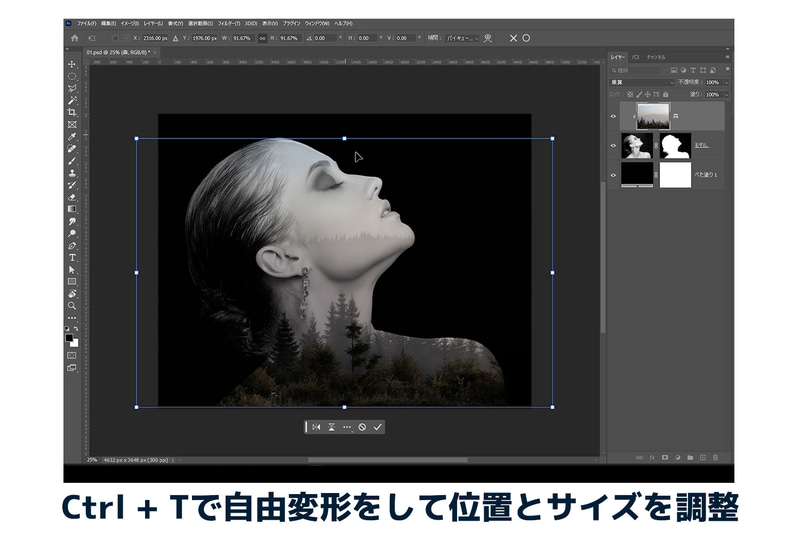Open the ウィンドウ menu
Screen dimensions: 800x533
point(317,23)
